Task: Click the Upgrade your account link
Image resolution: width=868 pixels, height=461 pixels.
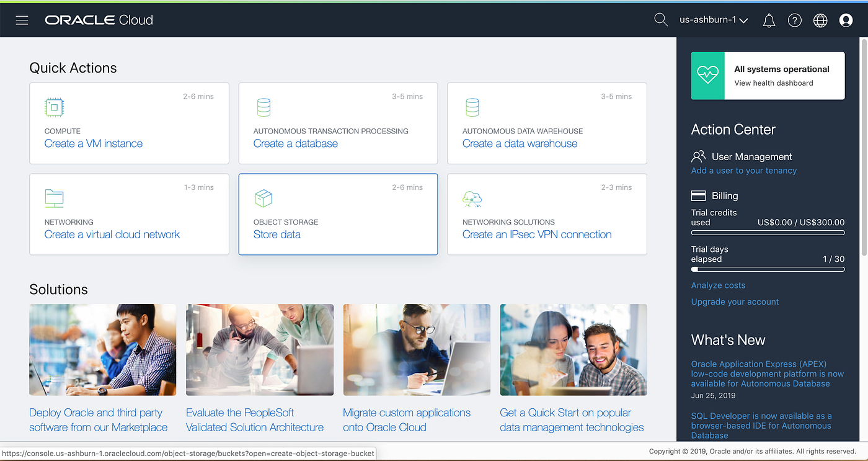Action: pos(735,302)
